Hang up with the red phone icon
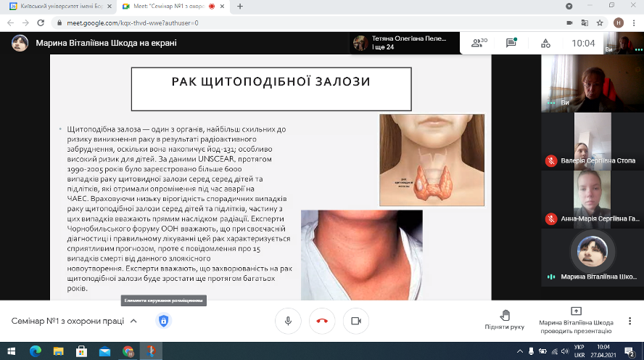644x360 pixels. click(322, 321)
